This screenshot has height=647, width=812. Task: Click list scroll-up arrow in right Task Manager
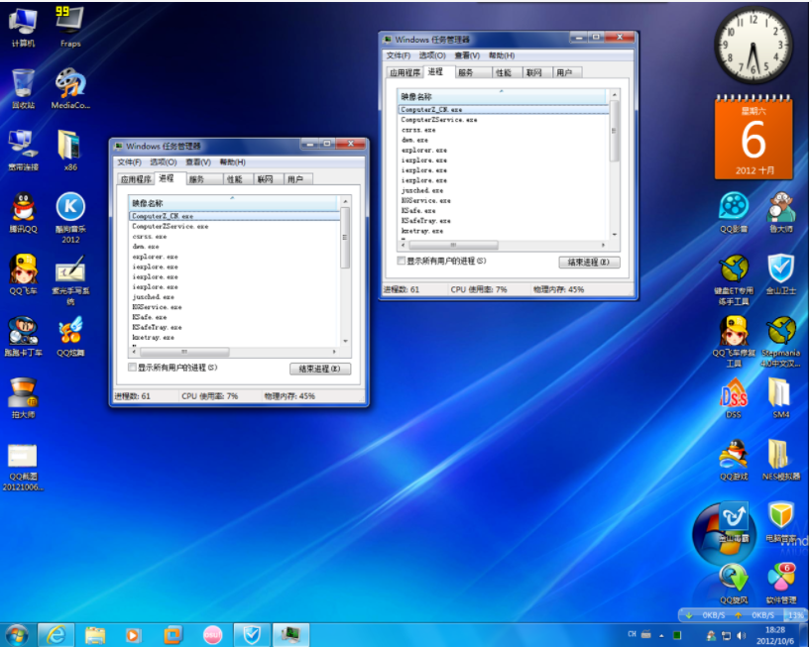pyautogui.click(x=614, y=95)
